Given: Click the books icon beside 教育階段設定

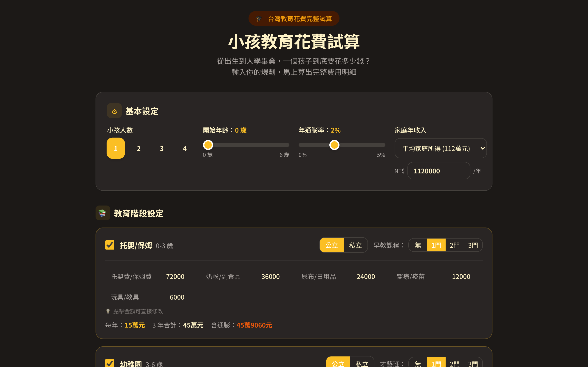Looking at the screenshot, I should [x=102, y=213].
